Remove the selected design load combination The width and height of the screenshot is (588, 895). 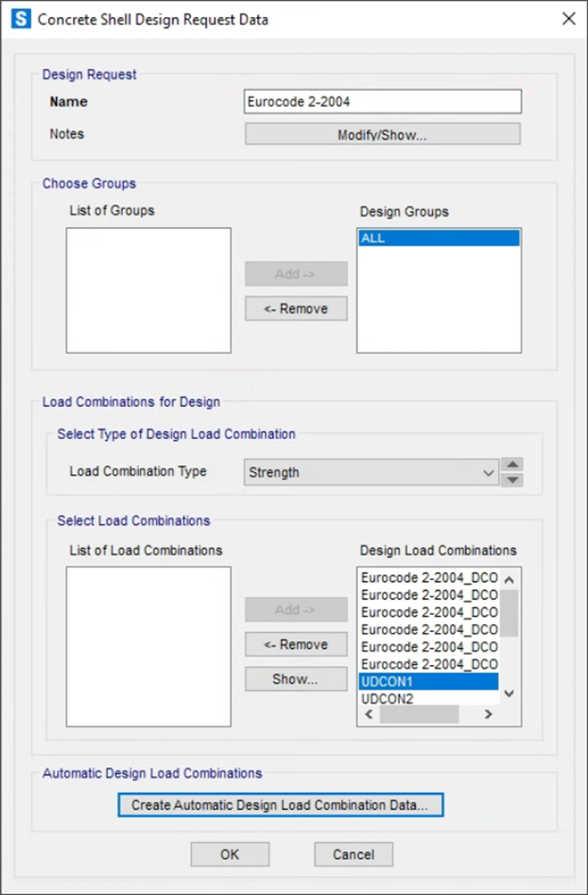296,644
